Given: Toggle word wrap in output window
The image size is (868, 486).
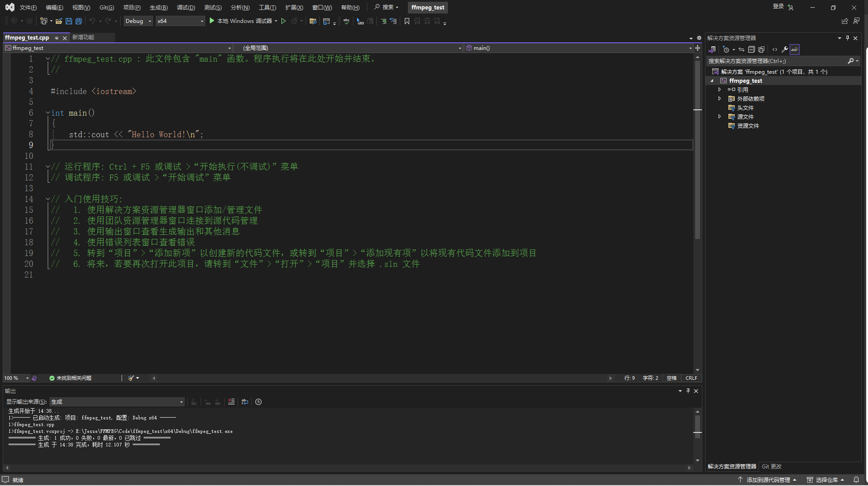Looking at the screenshot, I should click(x=245, y=402).
